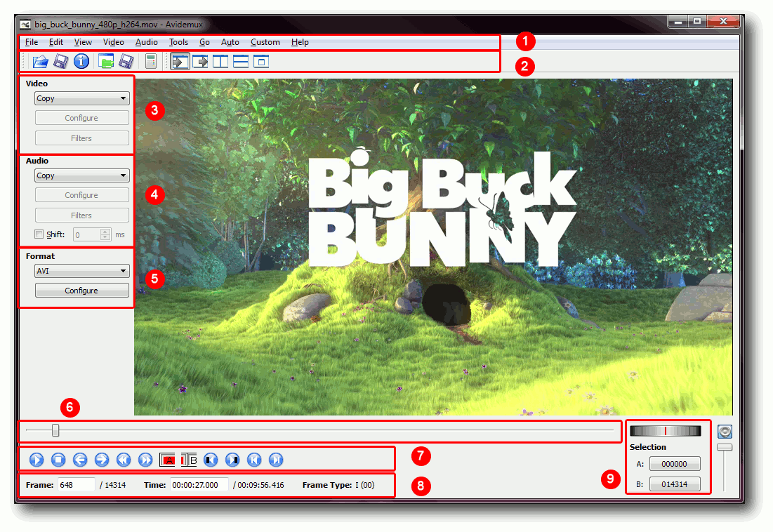This screenshot has width=773, height=532.
Task: Jump to the last frame
Action: point(276,460)
